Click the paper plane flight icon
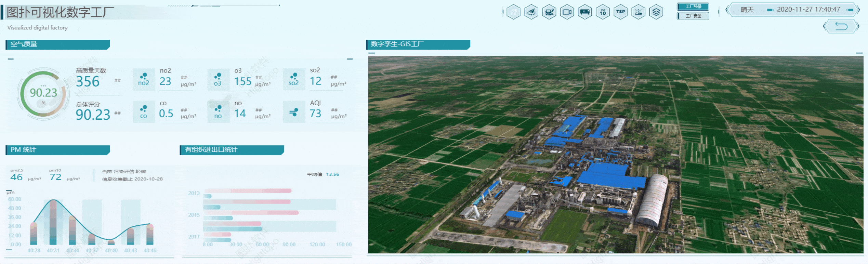Image resolution: width=868 pixels, height=264 pixels. [531, 12]
